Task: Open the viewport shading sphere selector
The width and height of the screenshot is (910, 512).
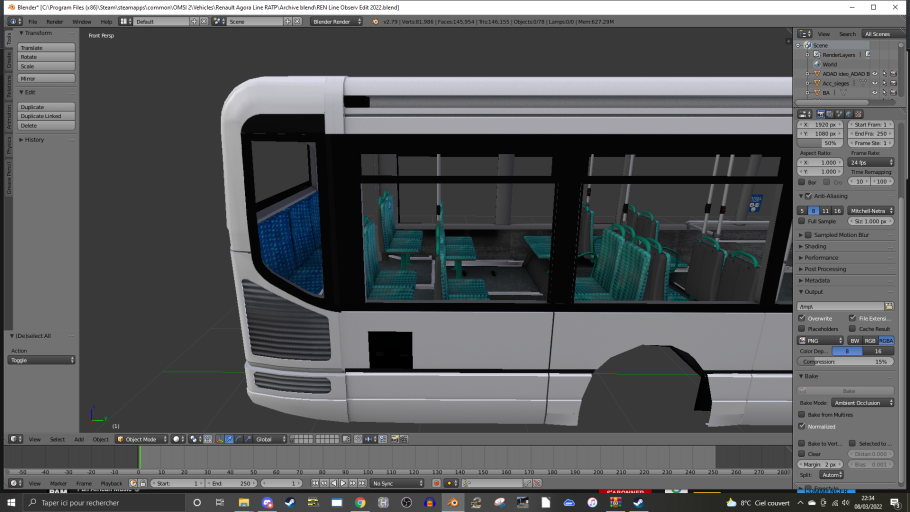Action: (179, 439)
